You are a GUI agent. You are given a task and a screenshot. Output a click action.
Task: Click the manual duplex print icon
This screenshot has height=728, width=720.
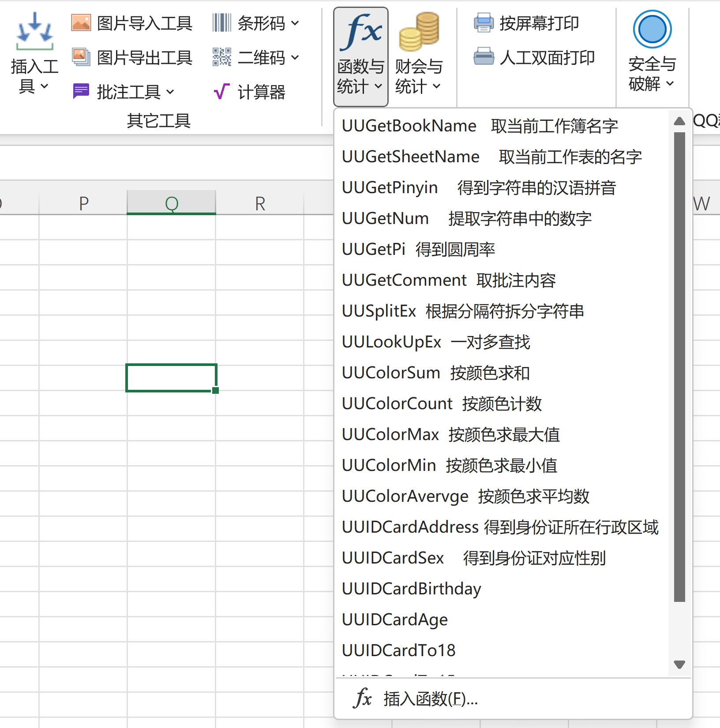tap(484, 57)
